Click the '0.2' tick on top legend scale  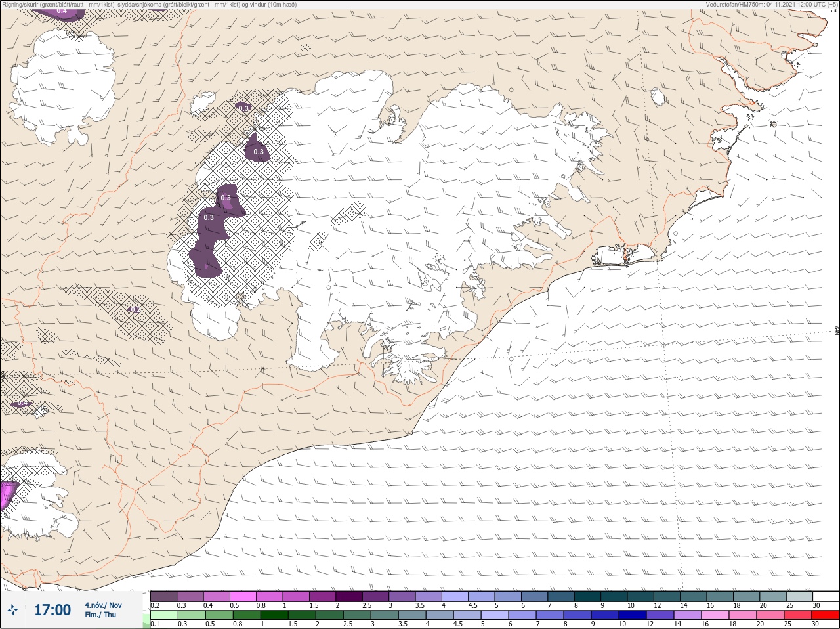[x=155, y=605]
